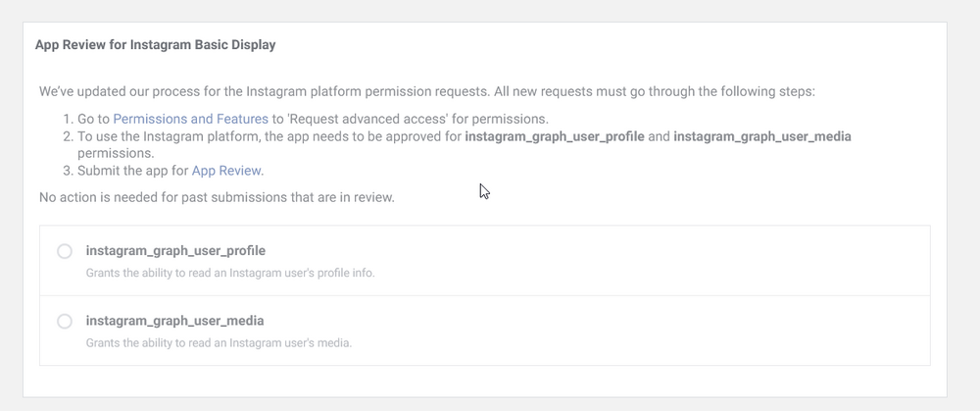Viewport: 980px width, 411px height.
Task: Click bold instagram_graph_user_profile in step 2
Action: pos(555,136)
